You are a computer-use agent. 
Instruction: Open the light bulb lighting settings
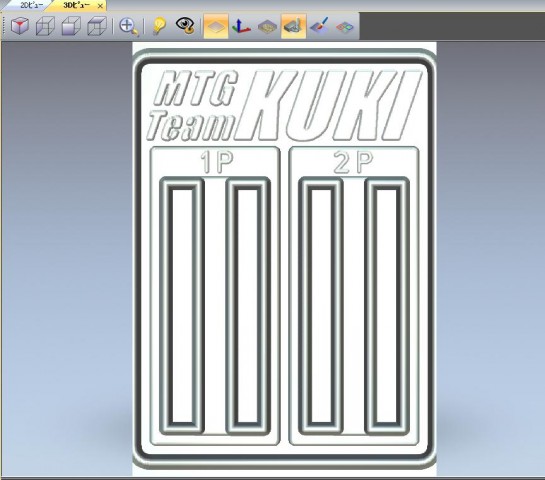pos(159,26)
